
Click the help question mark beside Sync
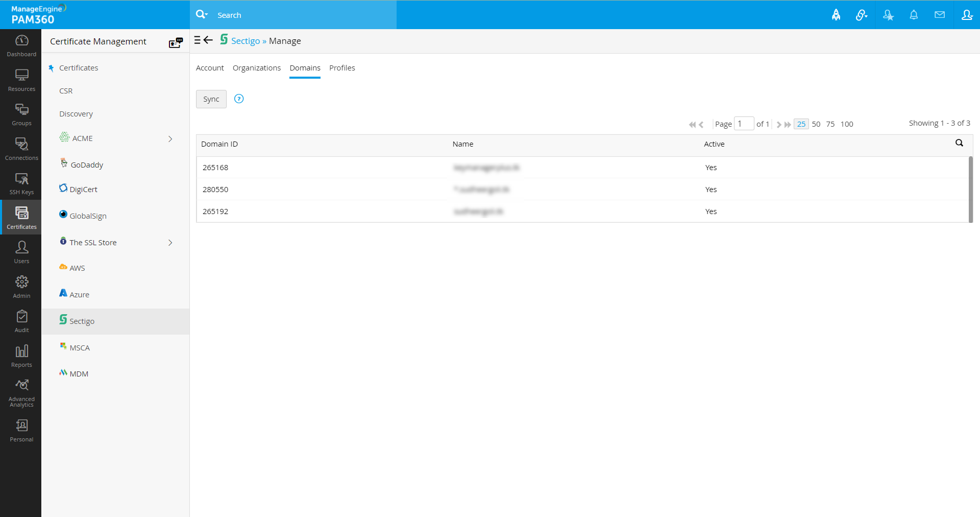[239, 99]
